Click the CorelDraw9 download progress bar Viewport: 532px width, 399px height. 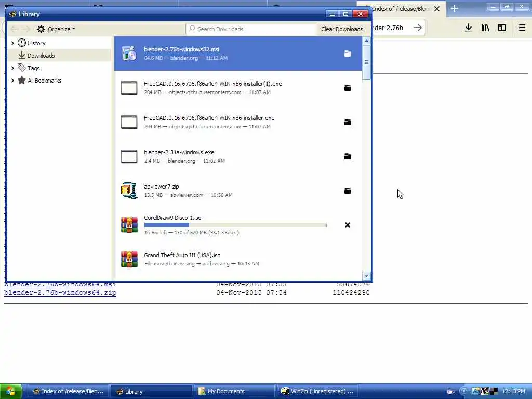click(x=235, y=225)
